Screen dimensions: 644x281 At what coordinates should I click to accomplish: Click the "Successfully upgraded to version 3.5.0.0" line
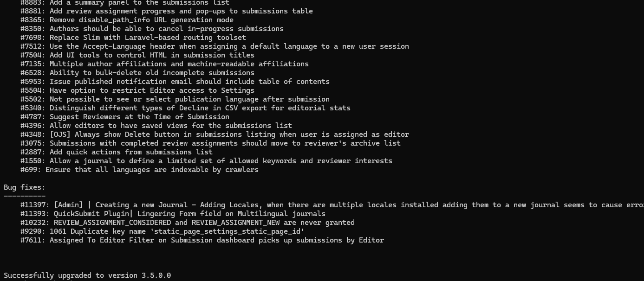tap(87, 275)
